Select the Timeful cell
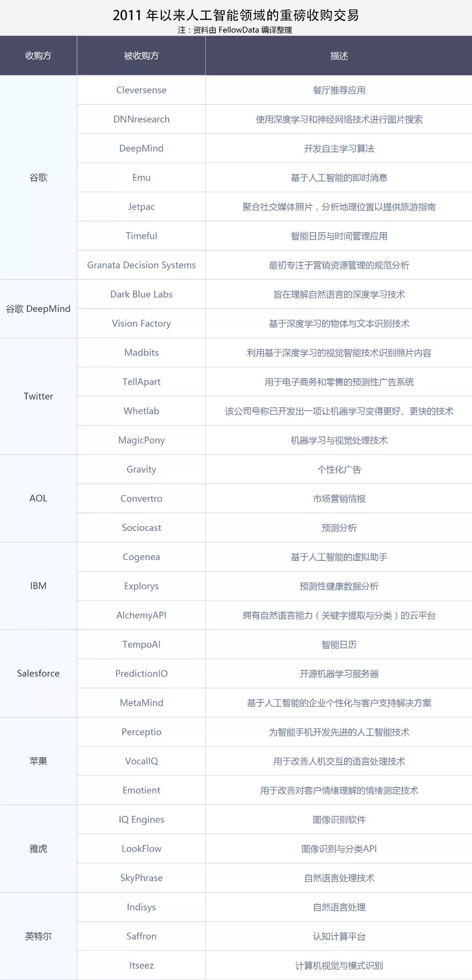The image size is (472, 980). [141, 236]
